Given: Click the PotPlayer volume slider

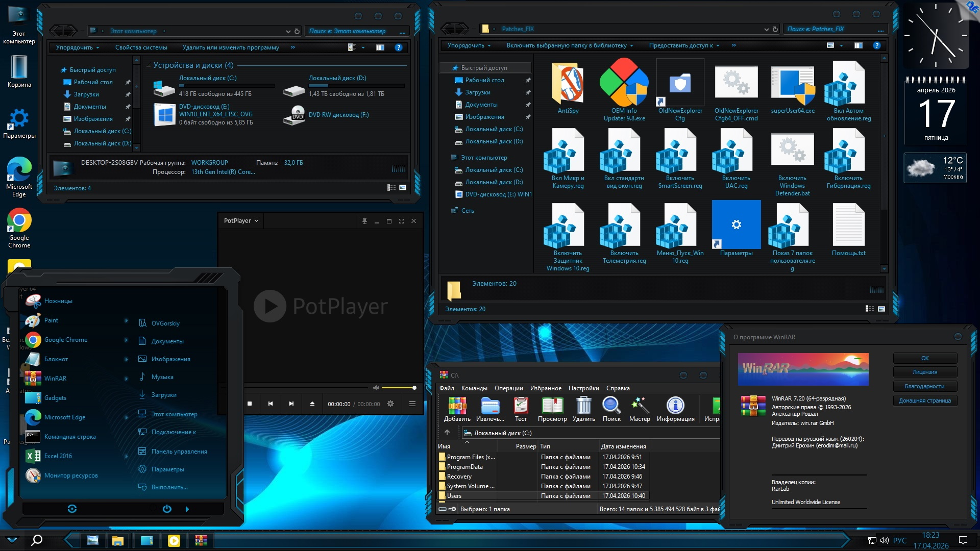Looking at the screenshot, I should point(398,388).
